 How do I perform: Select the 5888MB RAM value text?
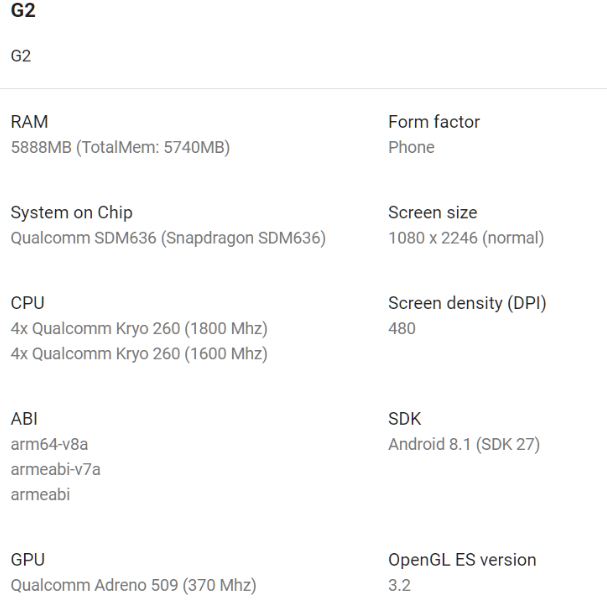click(120, 147)
